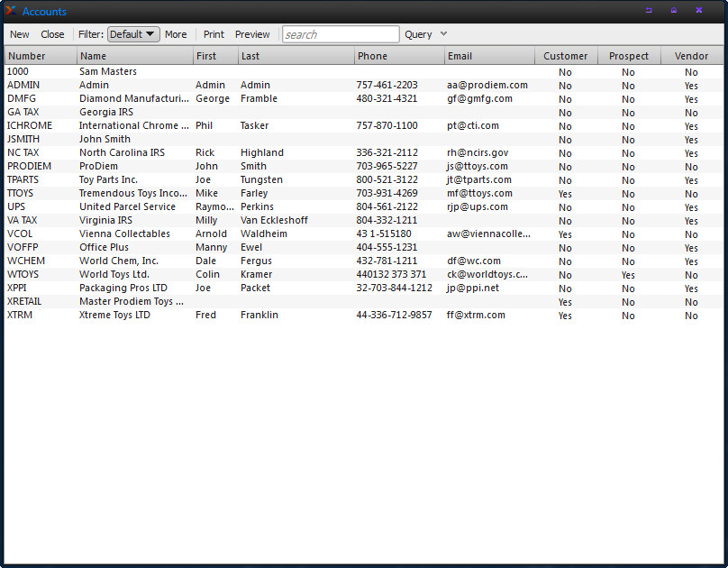Click the Preview button
This screenshot has height=568, width=728.
coord(252,34)
